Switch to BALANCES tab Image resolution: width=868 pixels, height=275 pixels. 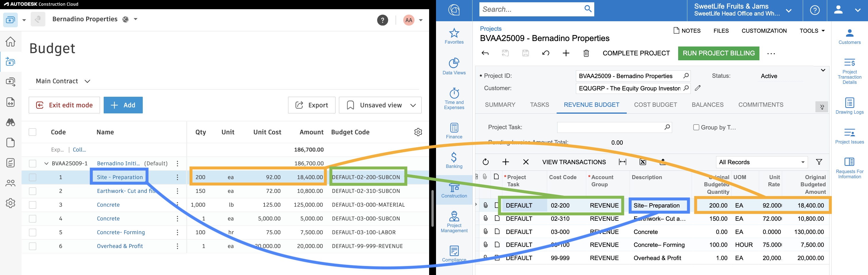(707, 105)
